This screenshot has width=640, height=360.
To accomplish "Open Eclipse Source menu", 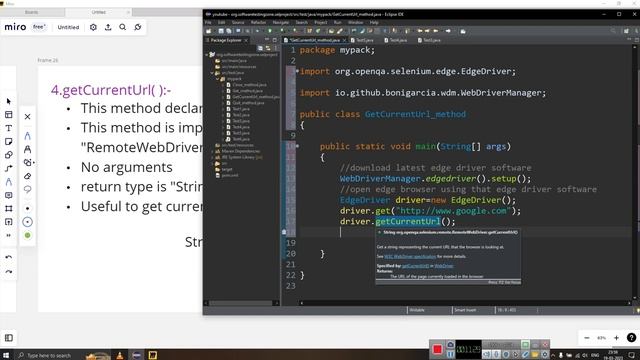I will 238,22.
